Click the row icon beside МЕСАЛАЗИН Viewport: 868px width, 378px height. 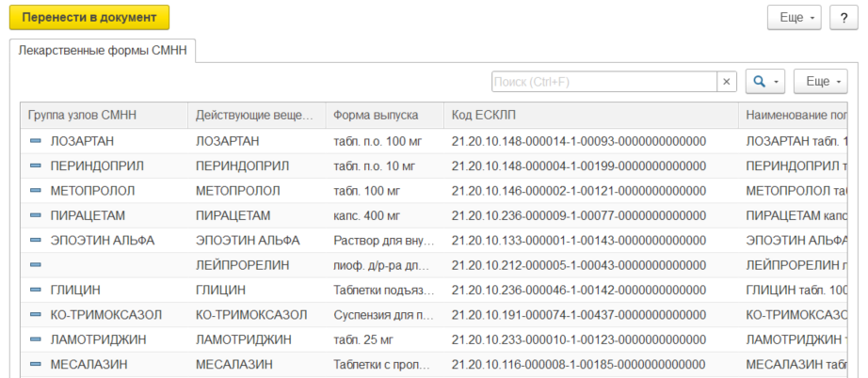tap(37, 364)
